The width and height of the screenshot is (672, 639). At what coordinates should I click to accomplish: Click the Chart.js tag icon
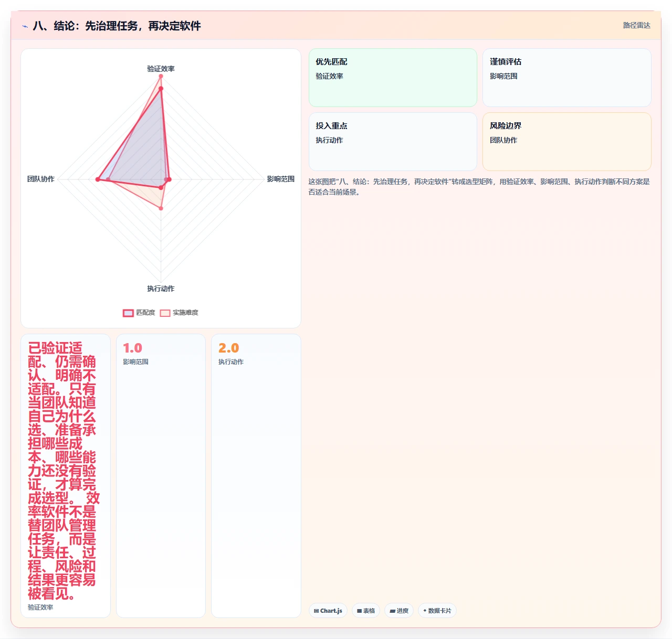316,611
